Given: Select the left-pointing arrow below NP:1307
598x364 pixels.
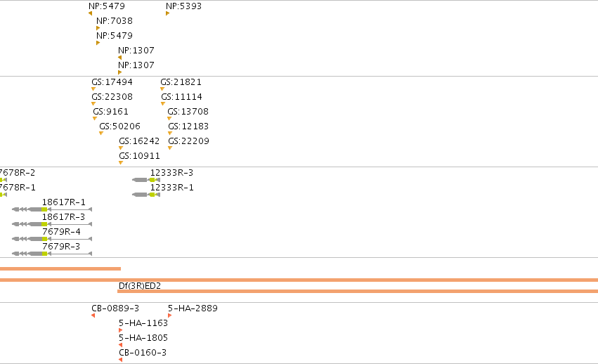Looking at the screenshot, I should tap(119, 58).
